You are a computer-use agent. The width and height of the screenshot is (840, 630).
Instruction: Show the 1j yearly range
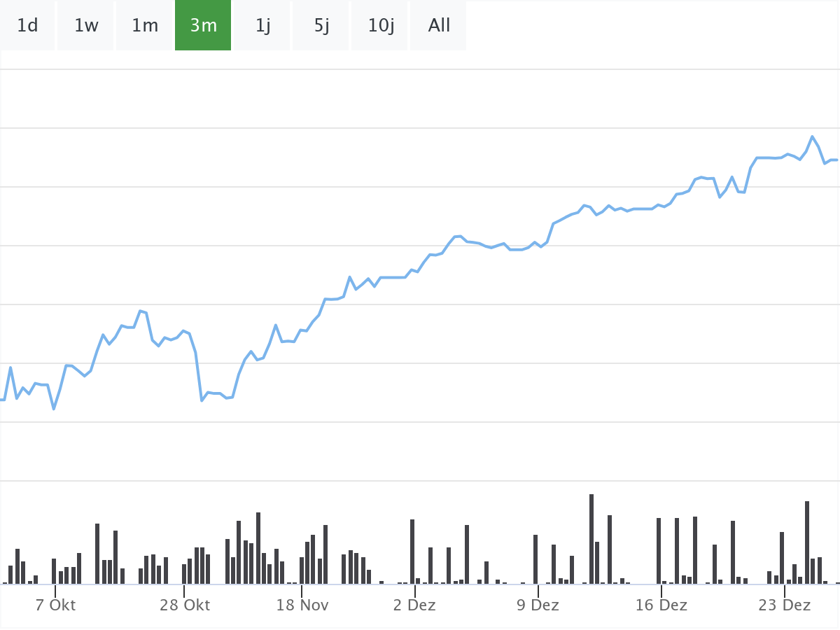click(x=262, y=26)
